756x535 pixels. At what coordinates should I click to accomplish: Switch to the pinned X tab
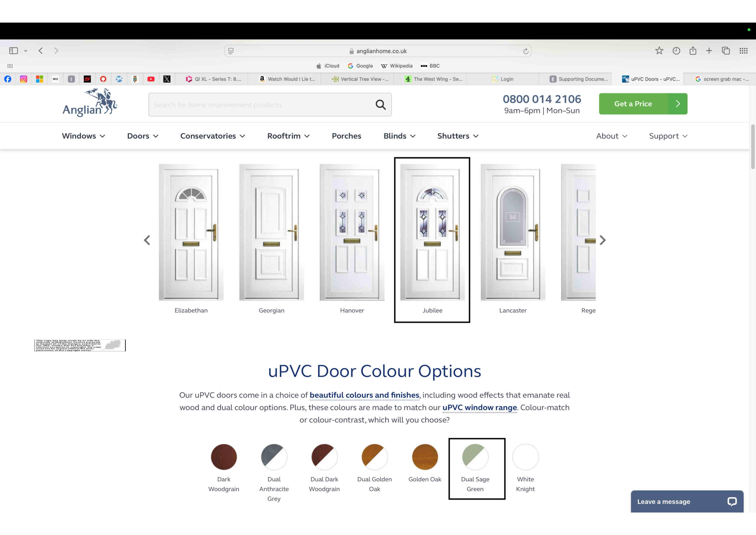[167, 79]
